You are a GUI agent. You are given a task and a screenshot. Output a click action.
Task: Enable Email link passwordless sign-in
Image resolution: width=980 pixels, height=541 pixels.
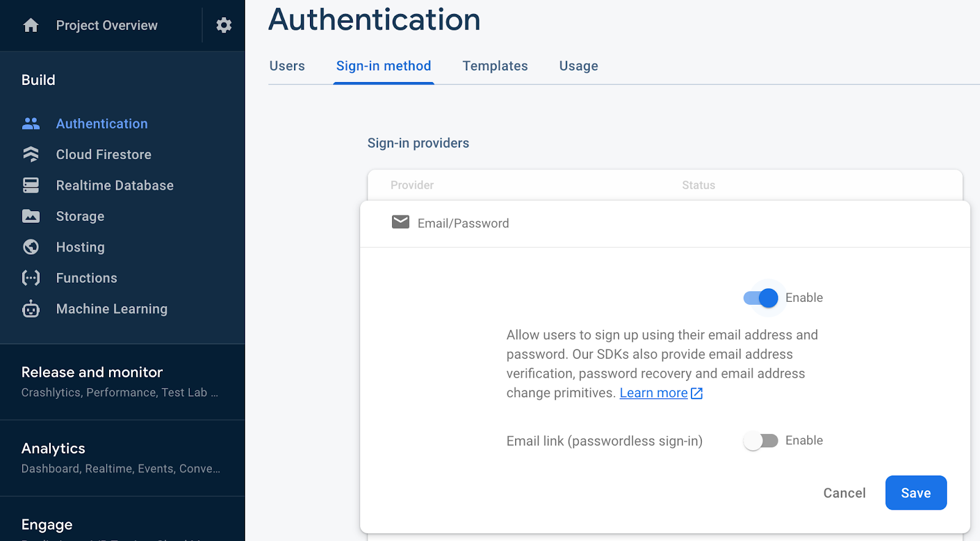pos(761,440)
